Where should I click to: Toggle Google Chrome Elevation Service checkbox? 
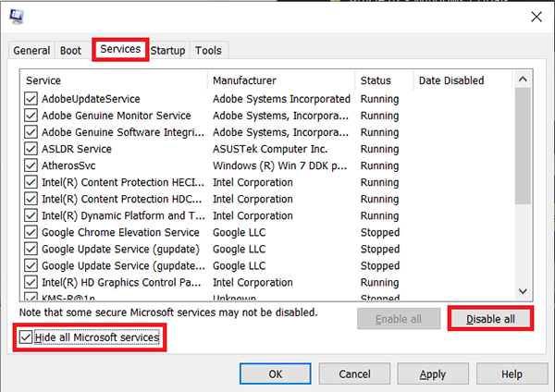click(31, 232)
